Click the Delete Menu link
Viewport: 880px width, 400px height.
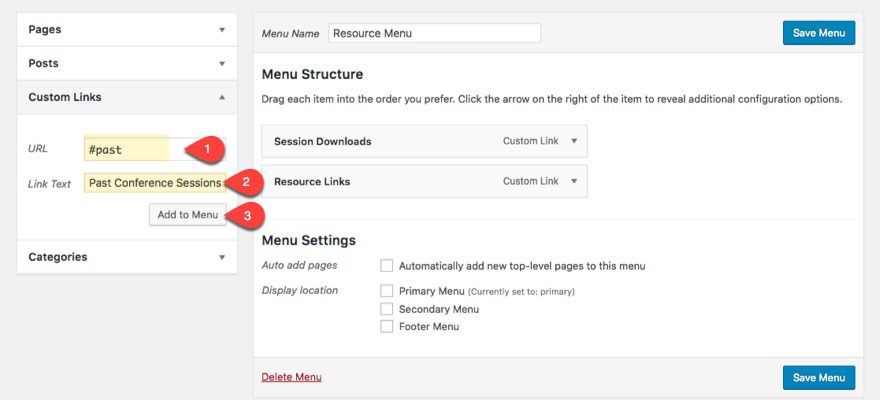click(x=291, y=377)
